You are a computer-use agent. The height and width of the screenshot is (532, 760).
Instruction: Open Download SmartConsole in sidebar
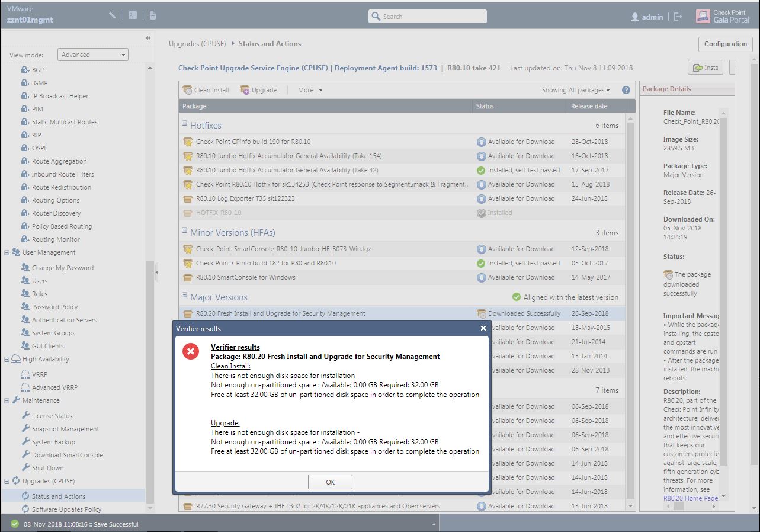tap(68, 455)
